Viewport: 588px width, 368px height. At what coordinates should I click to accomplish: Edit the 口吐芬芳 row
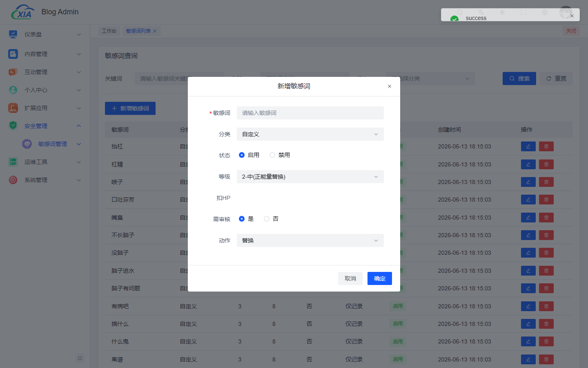click(x=528, y=200)
